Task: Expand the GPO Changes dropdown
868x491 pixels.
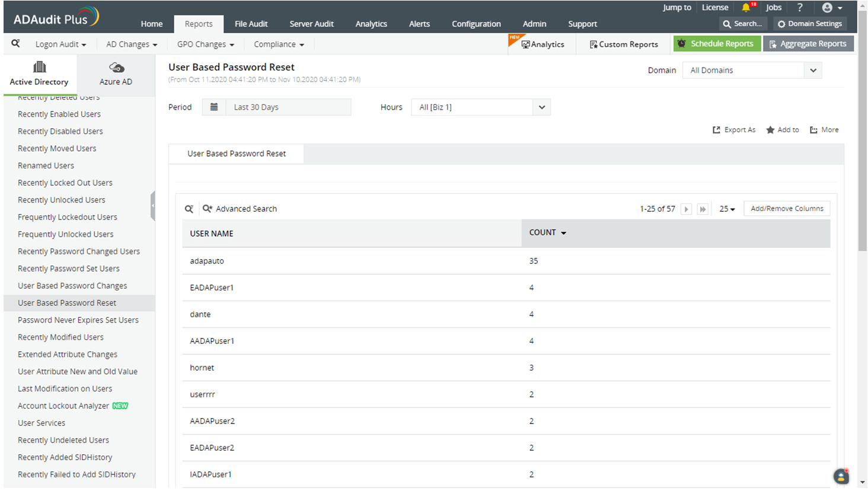Action: pos(205,44)
